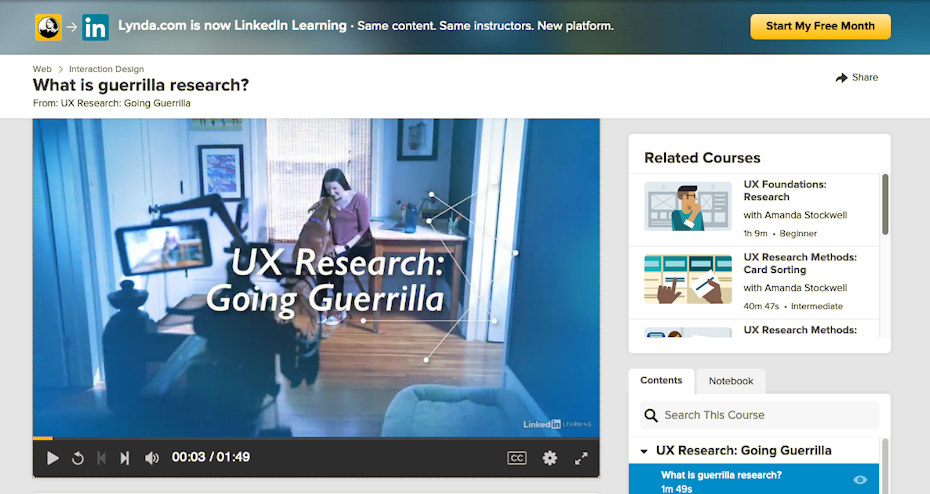Image resolution: width=930 pixels, height=494 pixels.
Task: Collapse UX Research: Going Guerrilla section
Action: 645,451
